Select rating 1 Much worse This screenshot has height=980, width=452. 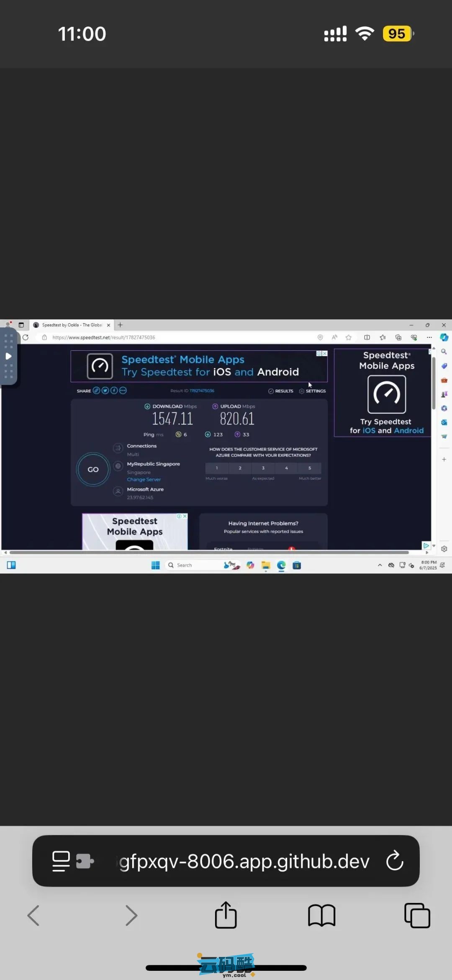[x=217, y=468]
